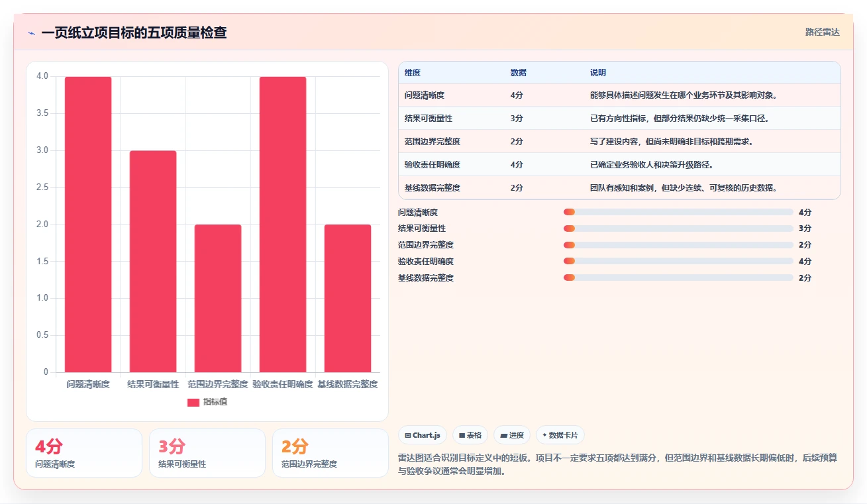
Task: Click the 4.0 y-axis label
Action: click(x=42, y=76)
